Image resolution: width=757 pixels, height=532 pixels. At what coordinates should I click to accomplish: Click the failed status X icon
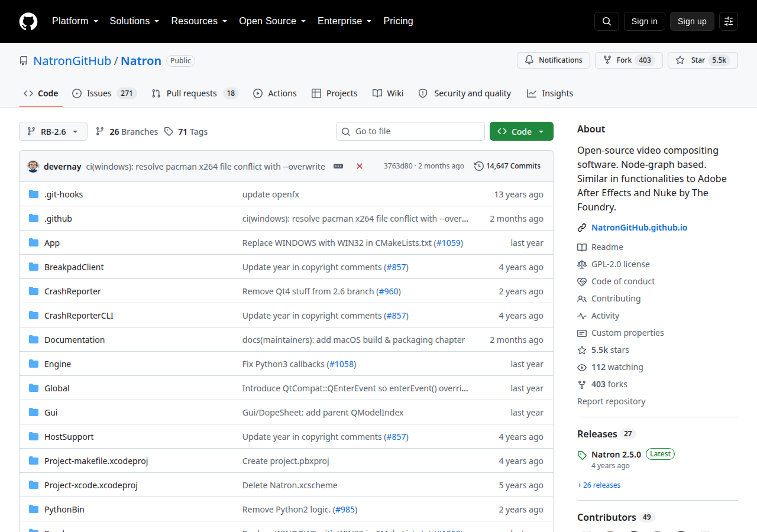pos(360,166)
